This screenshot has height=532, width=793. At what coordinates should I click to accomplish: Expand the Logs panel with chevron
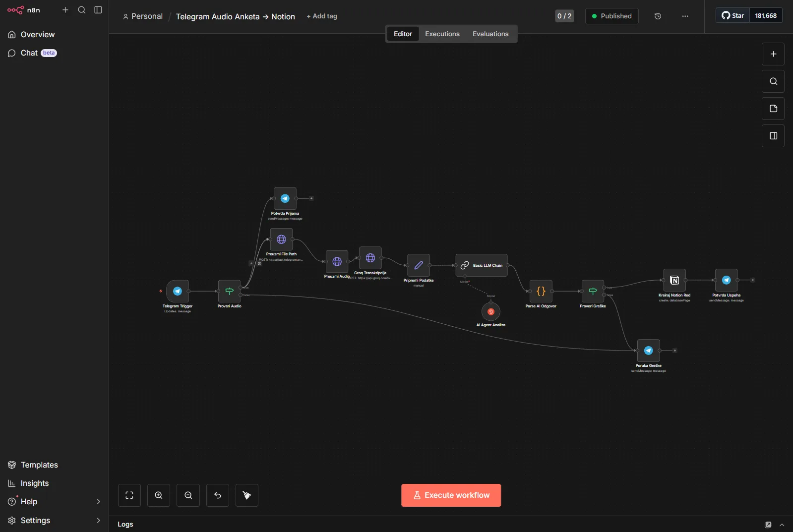[x=782, y=525]
